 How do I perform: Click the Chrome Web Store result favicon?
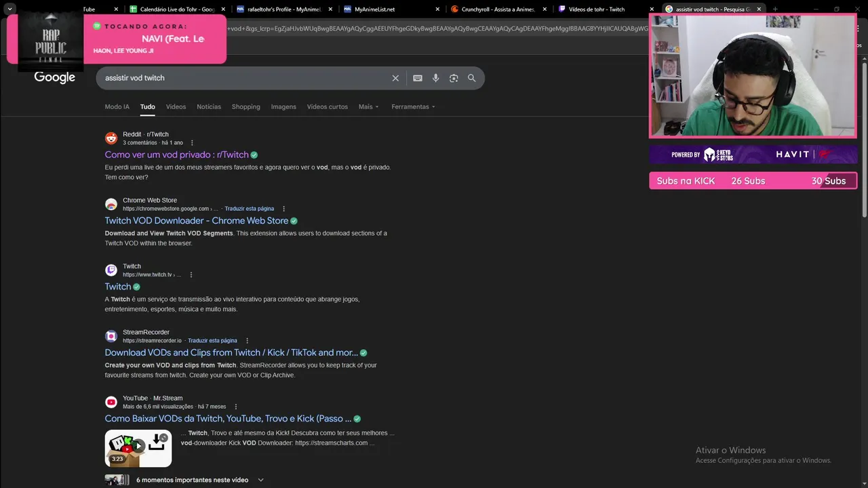[x=111, y=204]
